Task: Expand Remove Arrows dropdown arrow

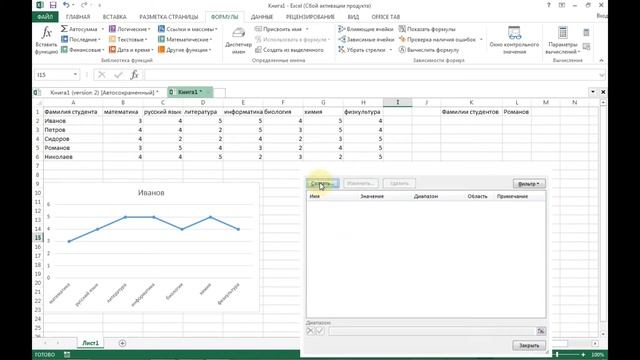Action: [x=390, y=50]
